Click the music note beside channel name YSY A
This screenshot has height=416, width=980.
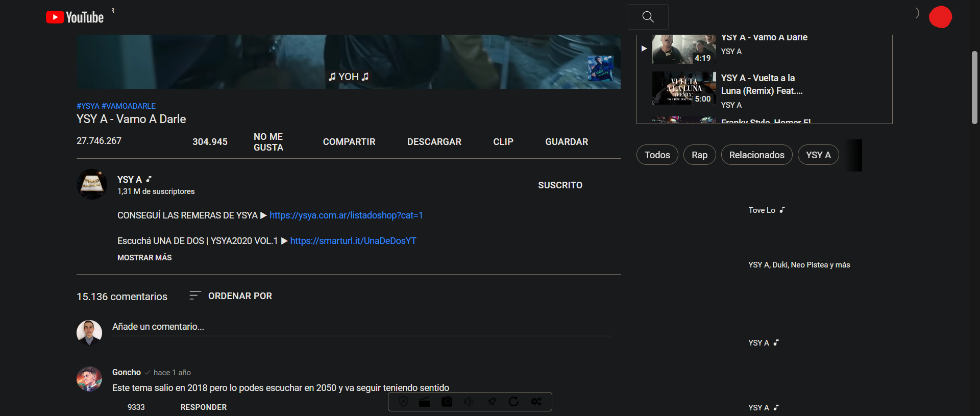tap(149, 179)
